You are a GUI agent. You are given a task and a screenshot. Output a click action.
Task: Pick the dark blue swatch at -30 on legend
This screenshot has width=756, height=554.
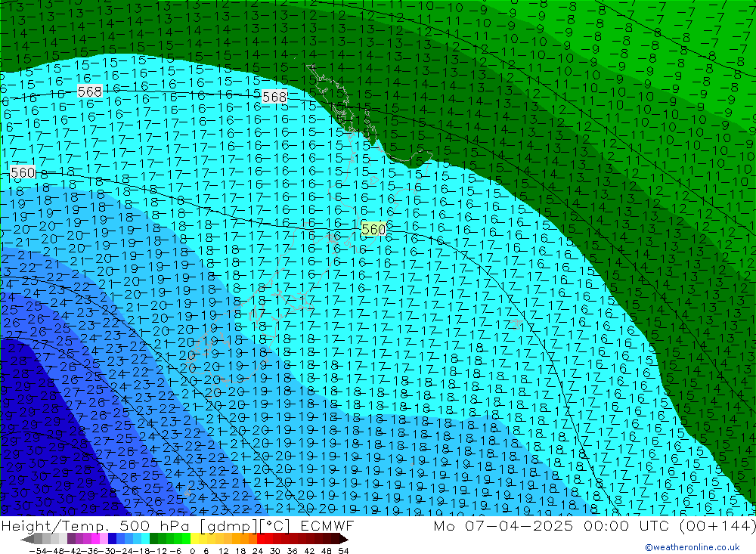(113, 539)
